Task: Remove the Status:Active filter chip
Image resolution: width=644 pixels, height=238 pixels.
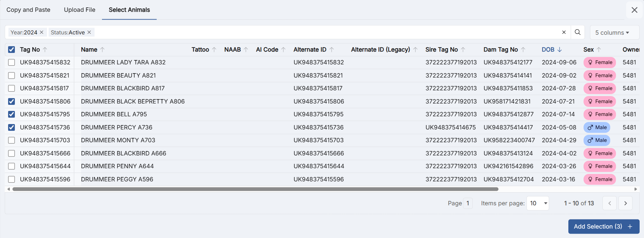Action: (x=89, y=32)
